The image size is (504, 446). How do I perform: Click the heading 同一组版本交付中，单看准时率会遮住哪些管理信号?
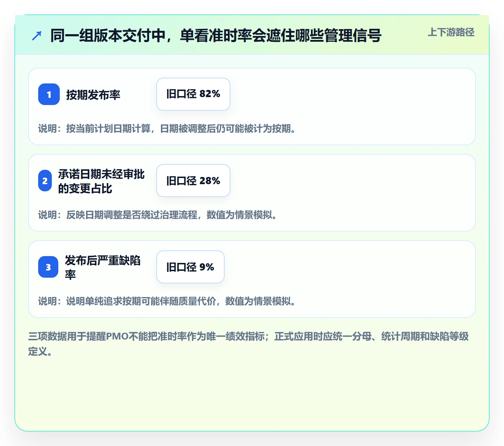(216, 36)
